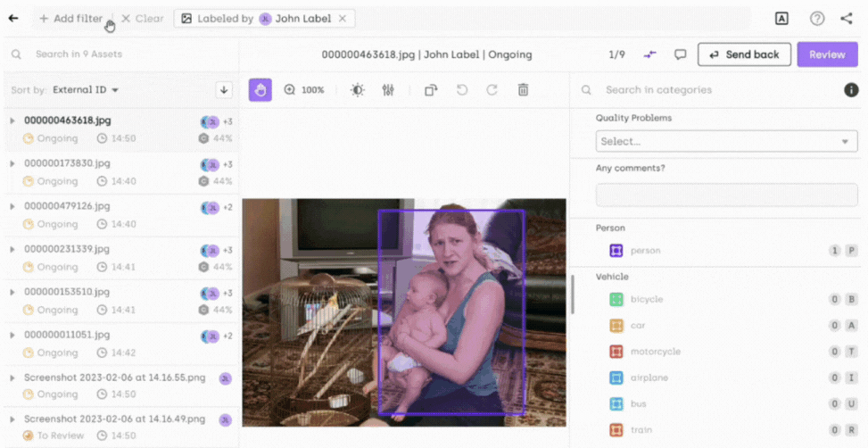Viewport: 868px width, 448px height.
Task: Click the Any comments text field
Action: pos(726,195)
